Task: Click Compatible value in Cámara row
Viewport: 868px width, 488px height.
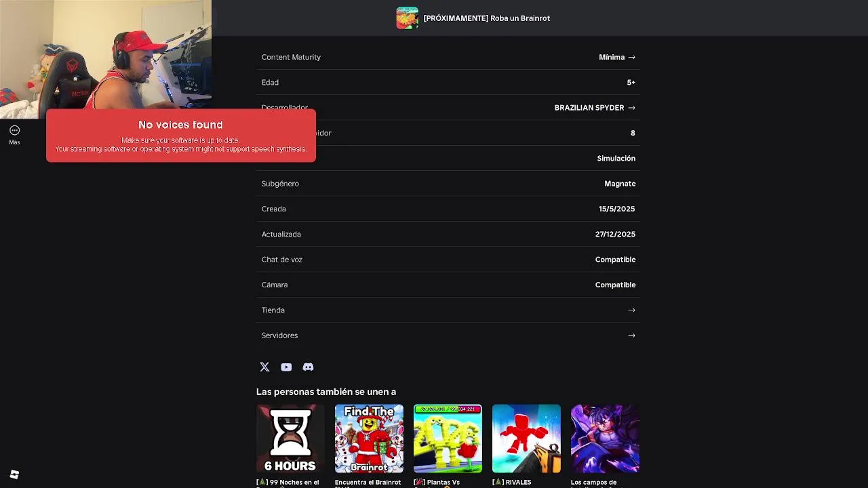Action: [615, 285]
